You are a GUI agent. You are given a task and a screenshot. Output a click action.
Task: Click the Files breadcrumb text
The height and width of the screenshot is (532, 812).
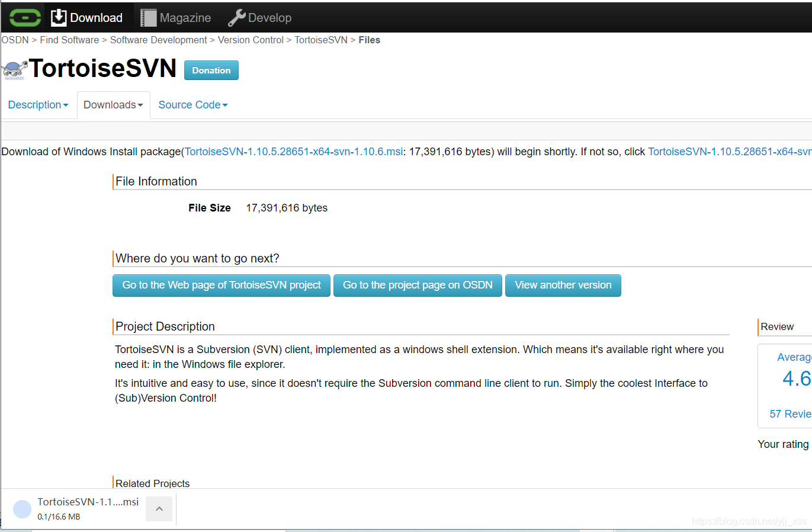click(x=370, y=40)
